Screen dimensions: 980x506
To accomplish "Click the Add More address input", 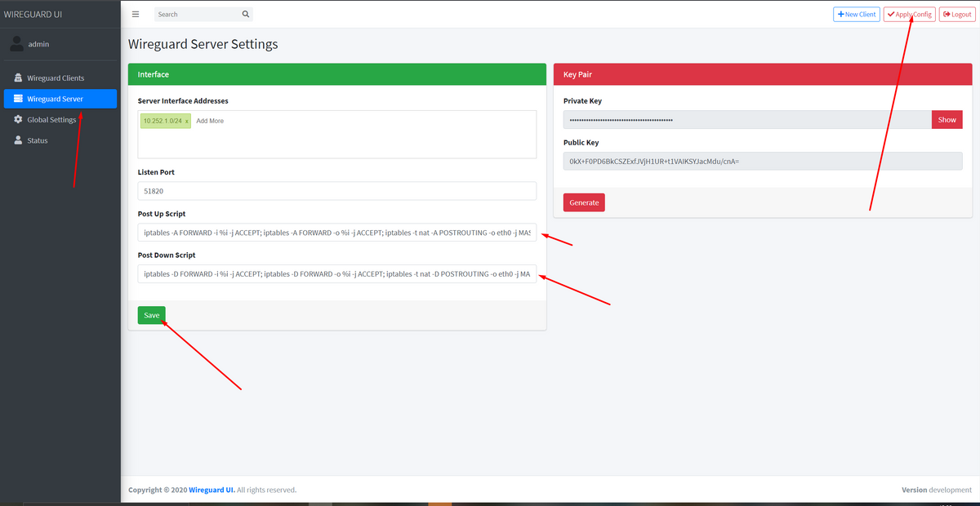I will pos(210,121).
